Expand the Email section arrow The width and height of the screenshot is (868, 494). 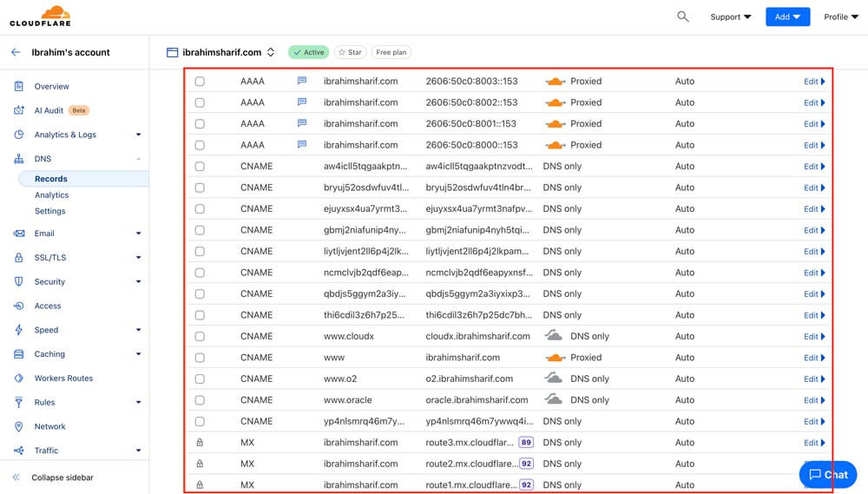pyautogui.click(x=138, y=234)
